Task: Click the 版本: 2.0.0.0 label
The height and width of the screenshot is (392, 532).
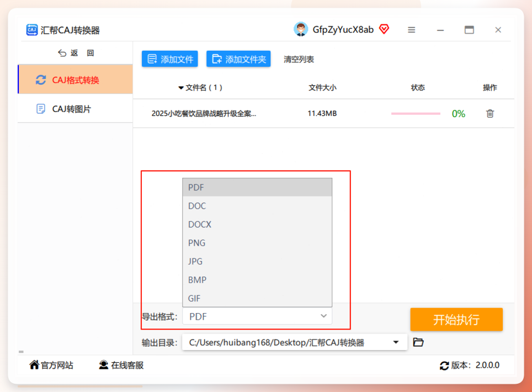Action: pos(475,365)
